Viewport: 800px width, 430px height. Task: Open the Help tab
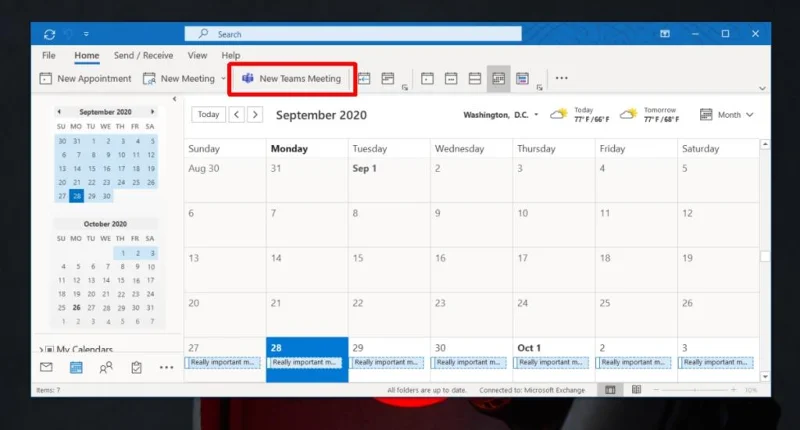[x=231, y=55]
